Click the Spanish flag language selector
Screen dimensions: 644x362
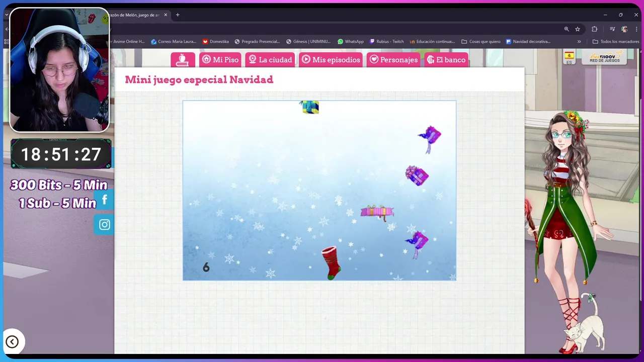click(x=569, y=57)
